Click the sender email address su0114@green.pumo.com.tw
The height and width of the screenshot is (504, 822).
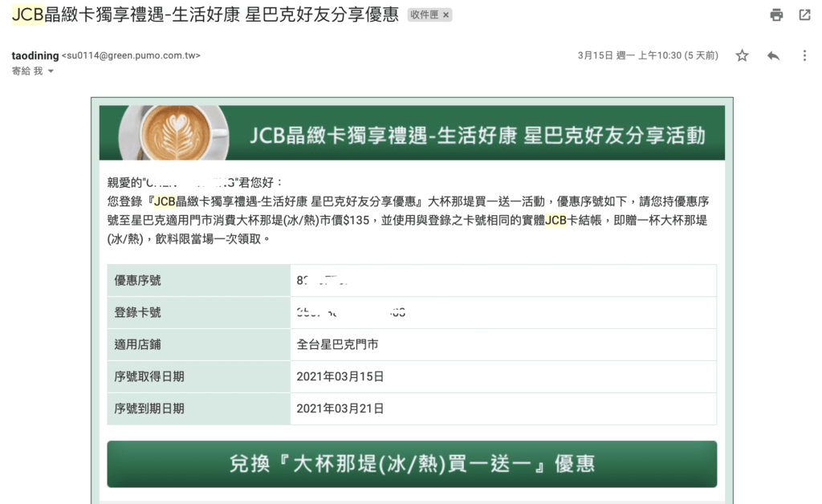[x=131, y=55]
